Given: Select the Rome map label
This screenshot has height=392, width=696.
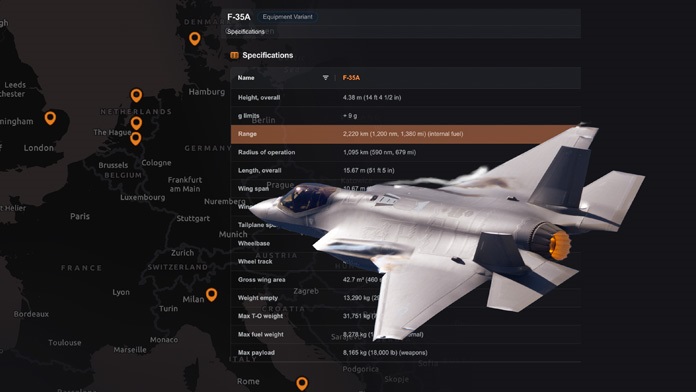Looking at the screenshot, I should click(248, 381).
